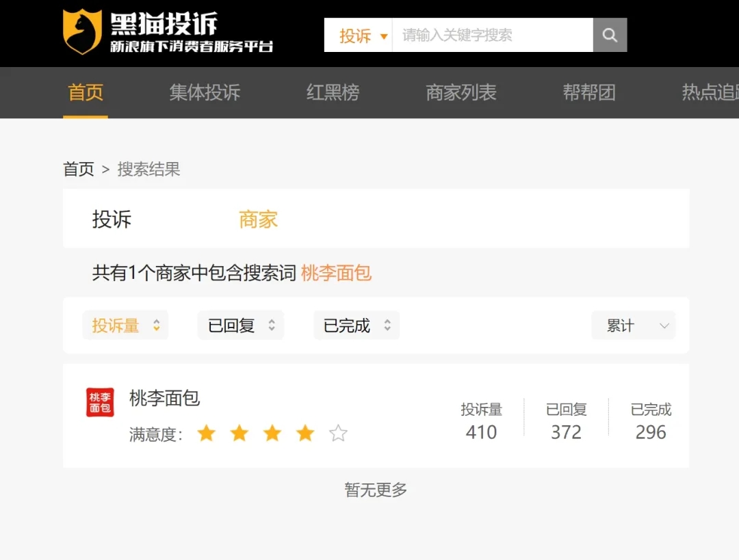Click the 已回复 count 372
This screenshot has height=560, width=739.
566,432
